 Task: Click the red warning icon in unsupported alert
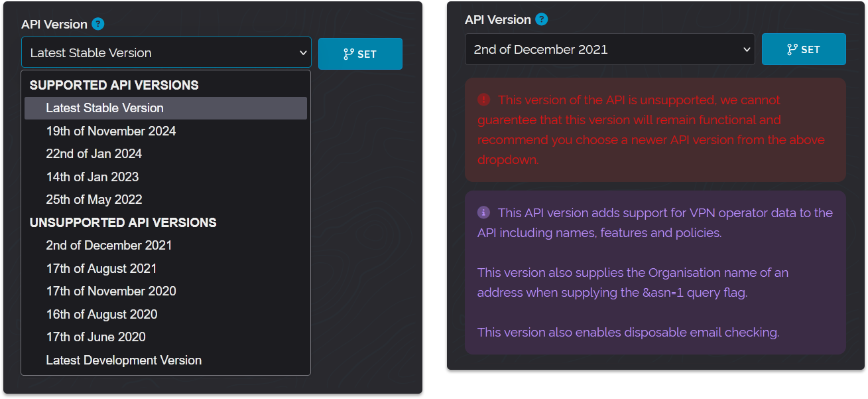click(x=483, y=100)
